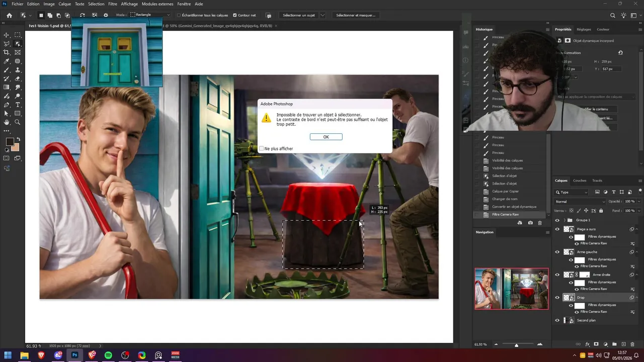Select the Zoom tool
Screen dimensions: 644x362
coord(18,122)
